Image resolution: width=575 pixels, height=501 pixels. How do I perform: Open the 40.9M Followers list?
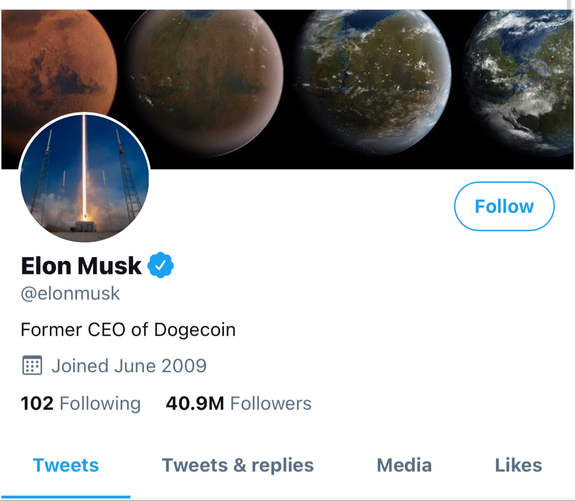pos(238,403)
